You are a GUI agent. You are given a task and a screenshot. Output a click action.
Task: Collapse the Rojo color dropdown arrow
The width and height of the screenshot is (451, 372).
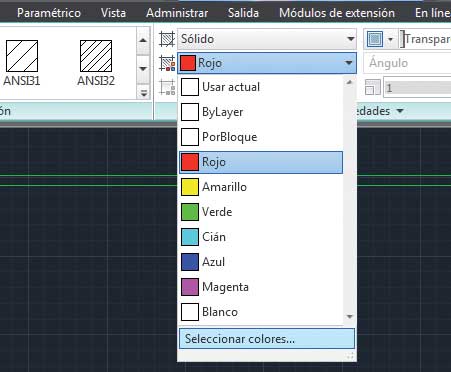click(349, 63)
